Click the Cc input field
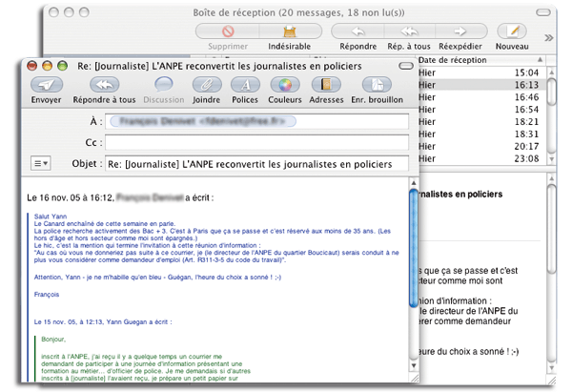This screenshot has height=392, width=572. pos(256,143)
